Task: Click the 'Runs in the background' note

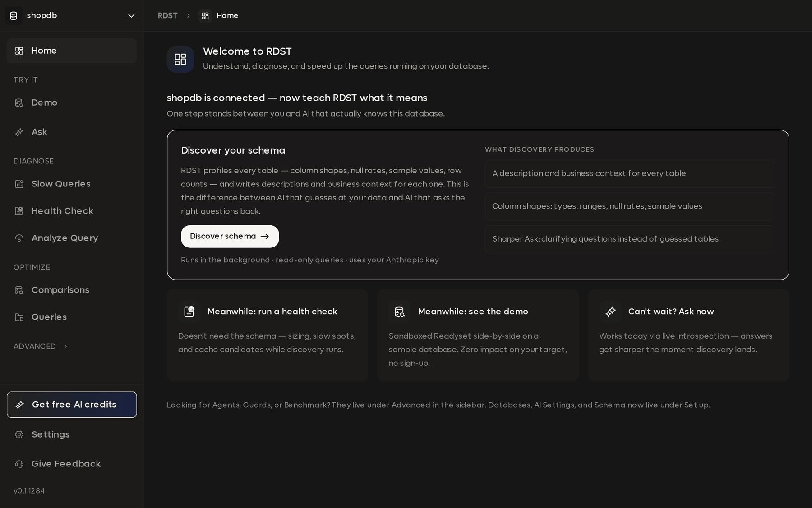Action: 309,260
